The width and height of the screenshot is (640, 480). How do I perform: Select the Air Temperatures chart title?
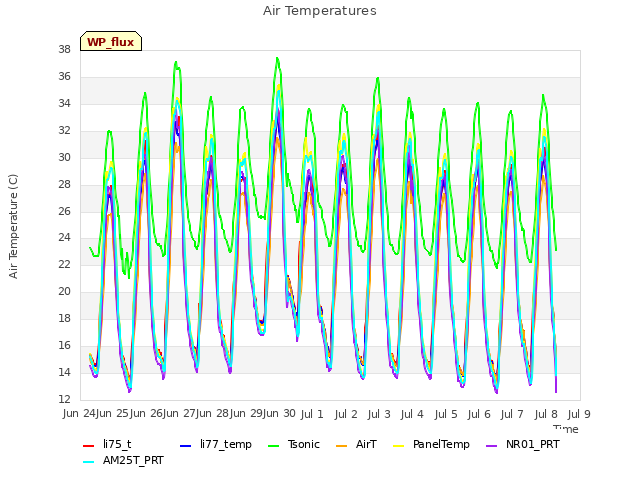320,11
